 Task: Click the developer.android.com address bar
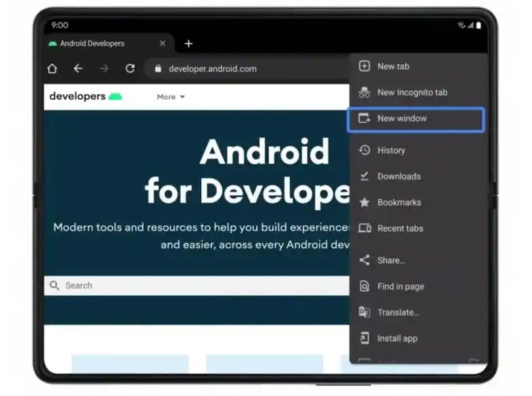[x=248, y=68]
